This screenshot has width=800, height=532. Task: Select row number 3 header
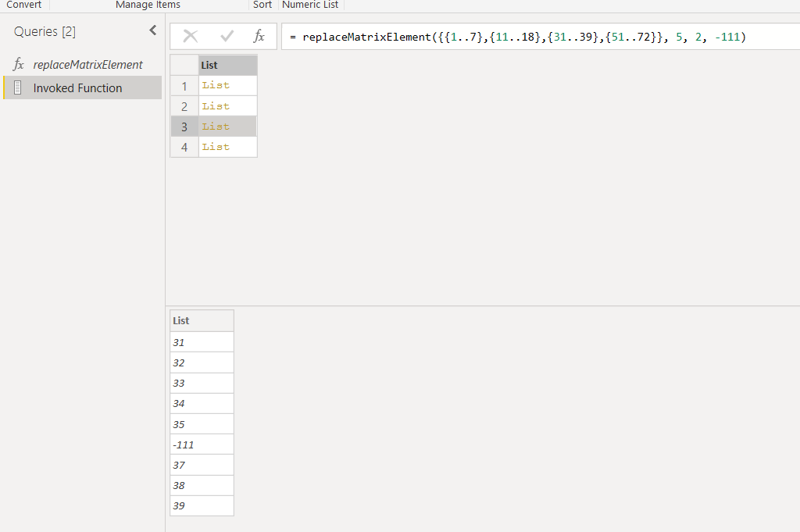coord(184,127)
